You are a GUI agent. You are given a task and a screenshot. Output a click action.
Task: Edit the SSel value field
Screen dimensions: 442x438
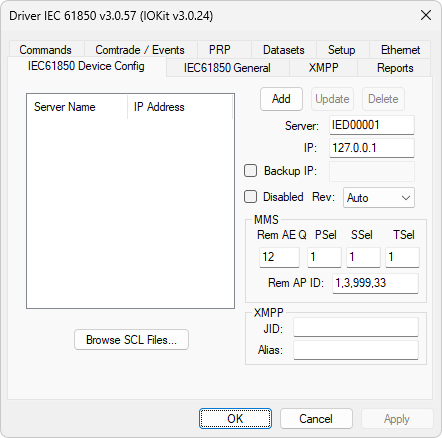pyautogui.click(x=363, y=257)
